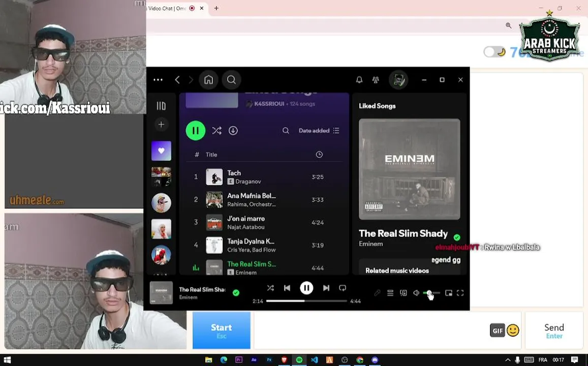Show hidden system tray icons
The image size is (588, 366).
coord(508,360)
